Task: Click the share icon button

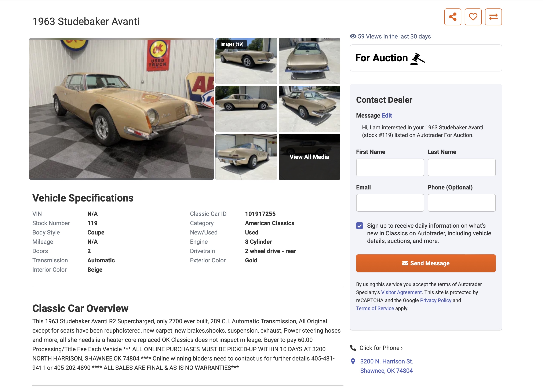Action: [452, 17]
